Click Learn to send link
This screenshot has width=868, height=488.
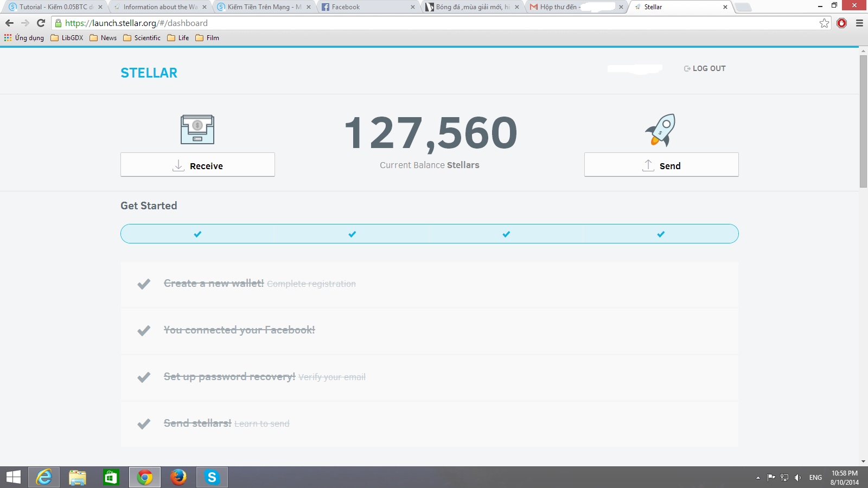click(262, 424)
